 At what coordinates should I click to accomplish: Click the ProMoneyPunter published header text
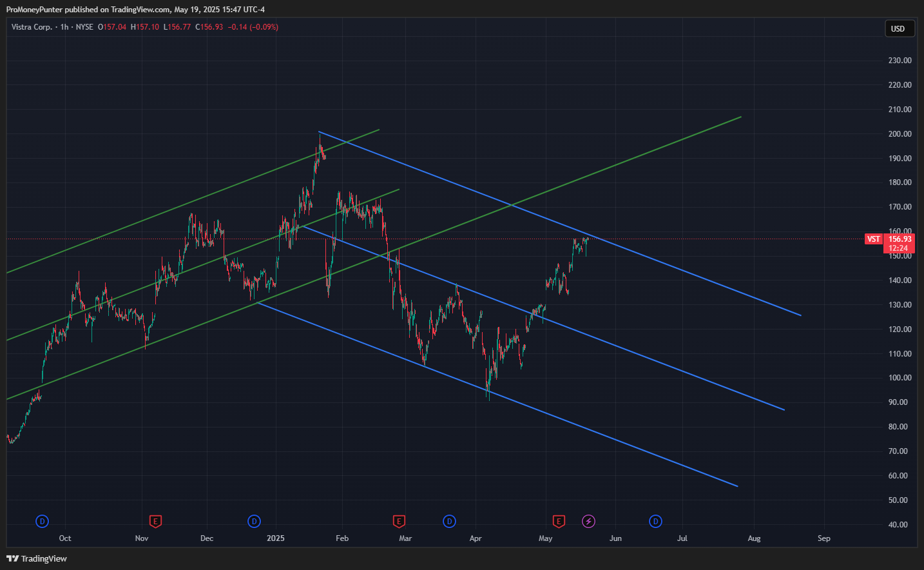click(135, 10)
